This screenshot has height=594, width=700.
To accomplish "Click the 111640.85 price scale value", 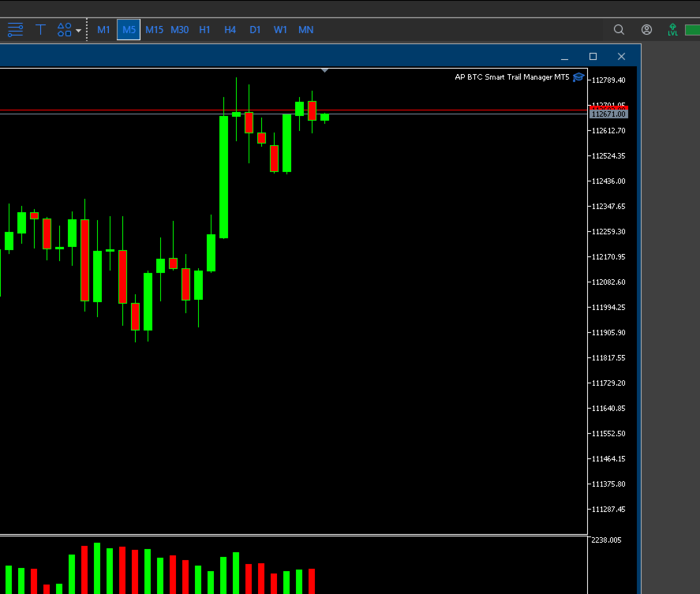I will click(x=608, y=409).
